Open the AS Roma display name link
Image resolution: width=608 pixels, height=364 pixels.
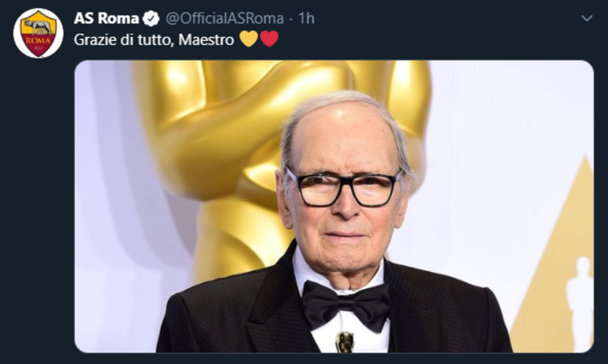[106, 18]
